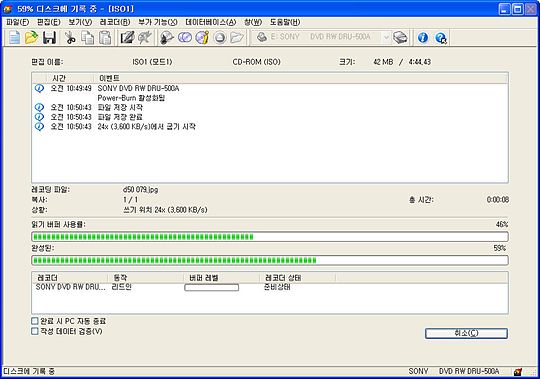Open the file browser folder icon in the toolbar
The width and height of the screenshot is (540, 379).
click(237, 38)
